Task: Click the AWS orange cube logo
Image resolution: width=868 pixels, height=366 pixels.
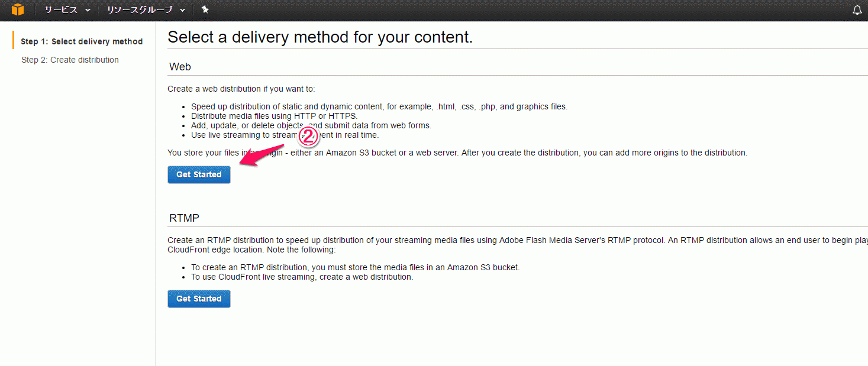Action: (18, 9)
